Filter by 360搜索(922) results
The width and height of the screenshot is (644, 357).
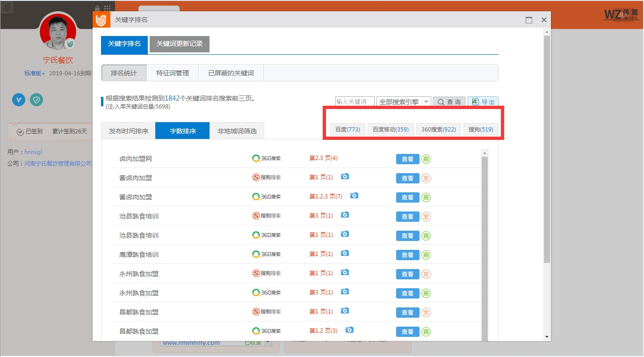tap(438, 130)
